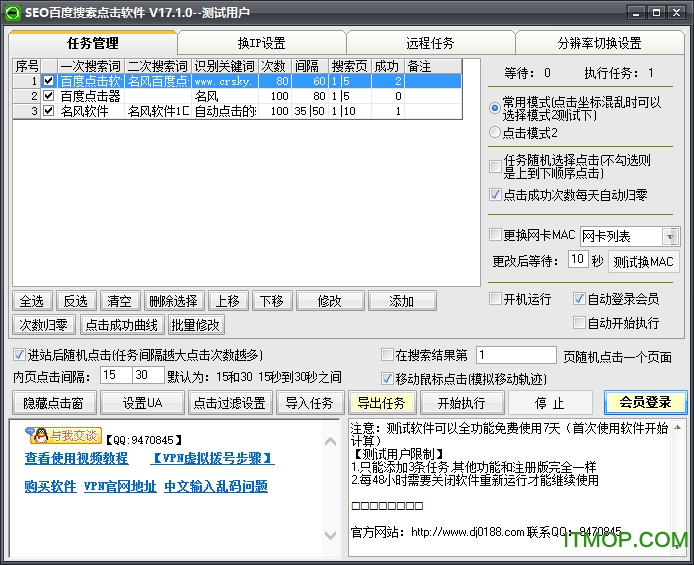
Task: Open the 设置UA button
Action: pyautogui.click(x=143, y=403)
